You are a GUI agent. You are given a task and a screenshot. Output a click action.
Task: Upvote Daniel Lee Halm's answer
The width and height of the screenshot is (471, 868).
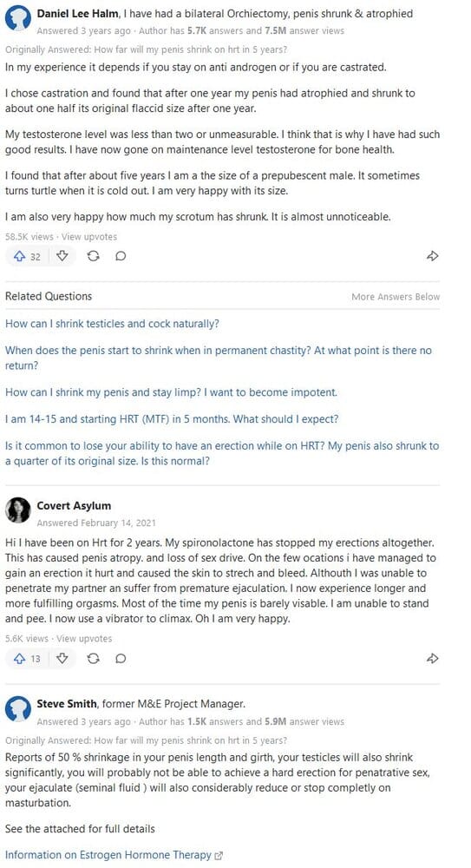click(x=27, y=256)
